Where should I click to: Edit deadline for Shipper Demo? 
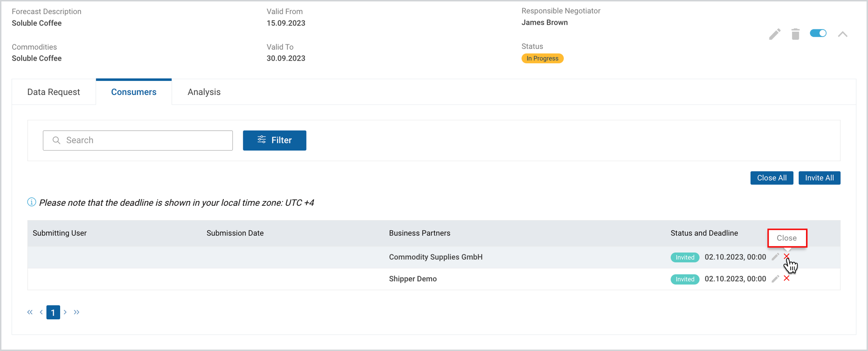click(x=775, y=279)
